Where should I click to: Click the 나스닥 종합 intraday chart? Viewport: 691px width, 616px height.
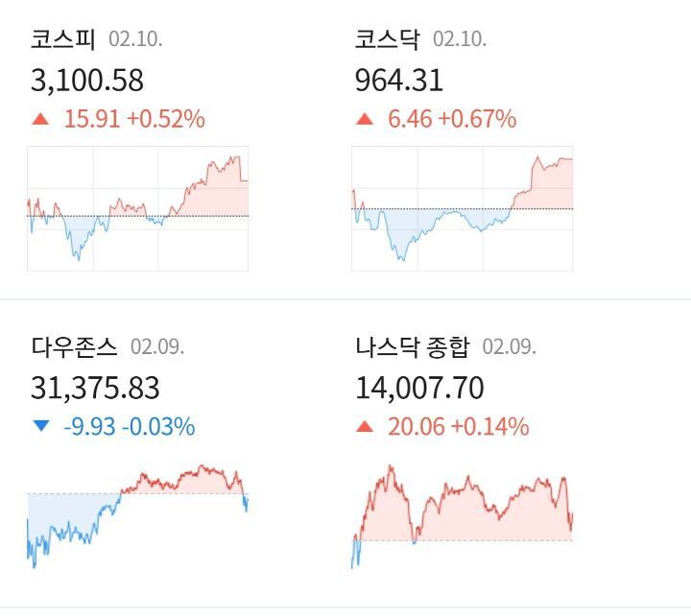coord(462,515)
